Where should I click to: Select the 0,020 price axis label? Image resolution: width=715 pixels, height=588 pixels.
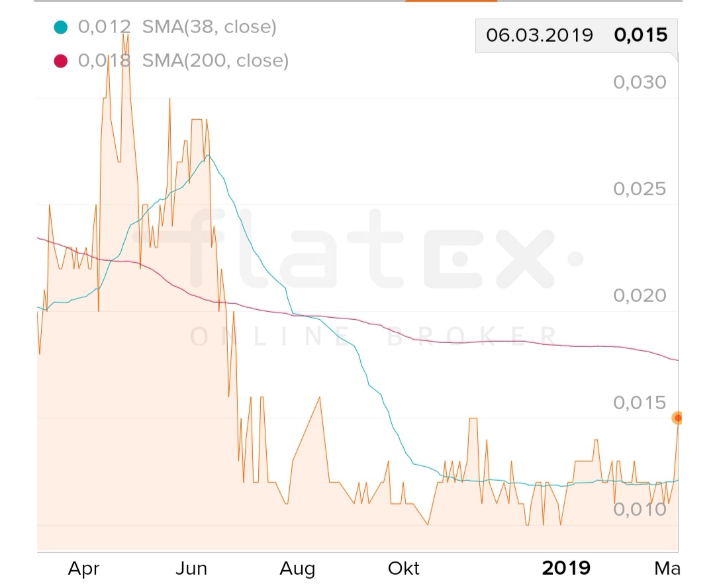coord(639,296)
